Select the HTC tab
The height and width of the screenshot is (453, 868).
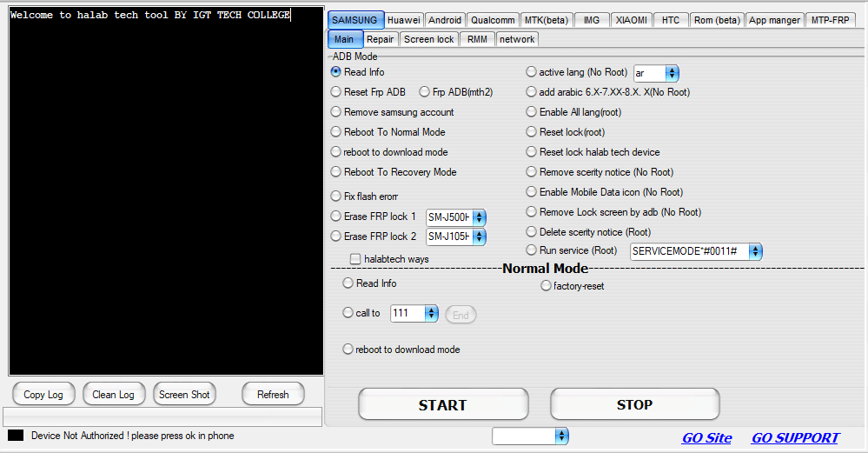tap(671, 21)
